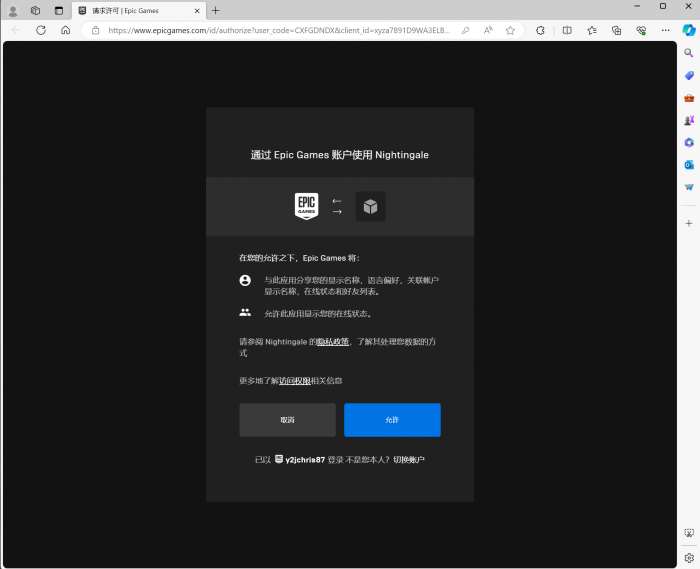The image size is (700, 569).
Task: Click the sidebar search icon
Action: pyautogui.click(x=689, y=53)
